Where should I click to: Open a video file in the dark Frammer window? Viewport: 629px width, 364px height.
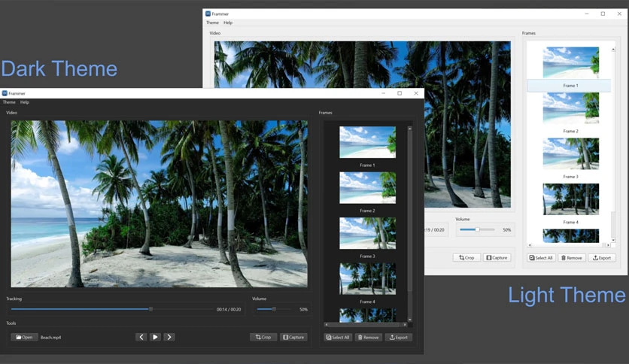pos(24,337)
